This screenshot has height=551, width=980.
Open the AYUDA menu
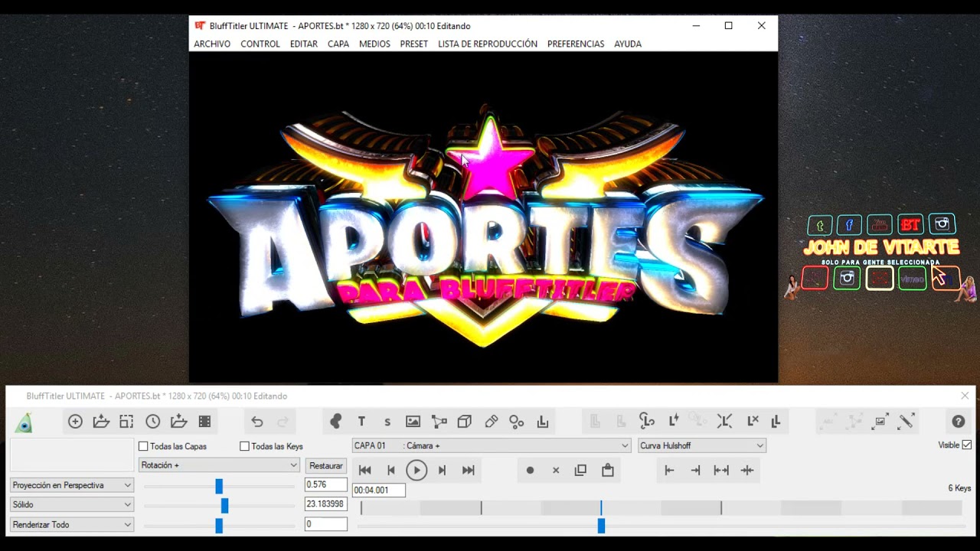[628, 44]
